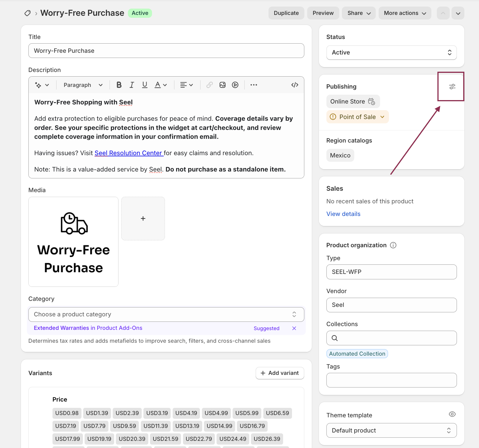This screenshot has height=448, width=479.
Task: Open publishing channels manage settings
Action: coord(452,86)
